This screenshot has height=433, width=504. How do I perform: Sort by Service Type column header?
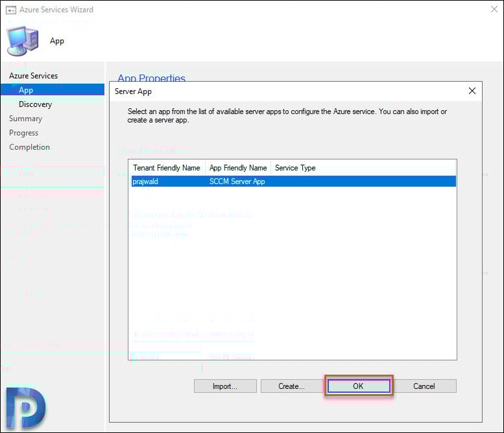pyautogui.click(x=295, y=168)
